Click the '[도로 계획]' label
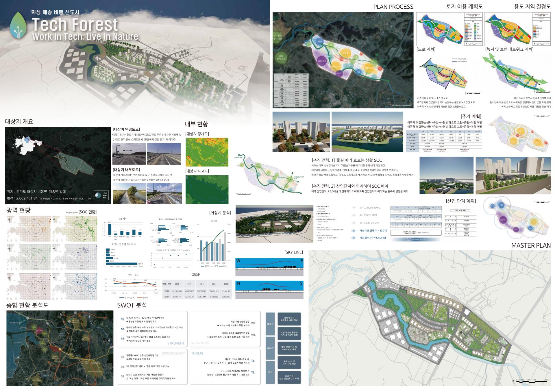 (x=426, y=49)
